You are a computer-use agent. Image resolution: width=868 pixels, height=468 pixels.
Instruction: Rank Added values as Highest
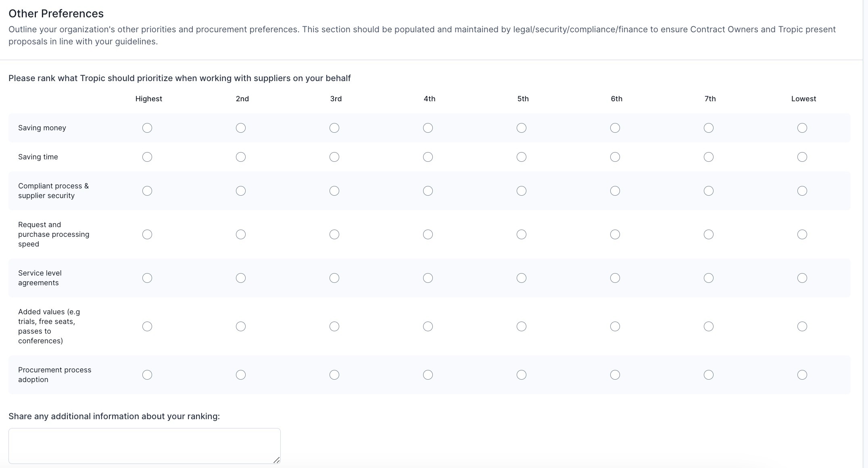click(x=147, y=326)
